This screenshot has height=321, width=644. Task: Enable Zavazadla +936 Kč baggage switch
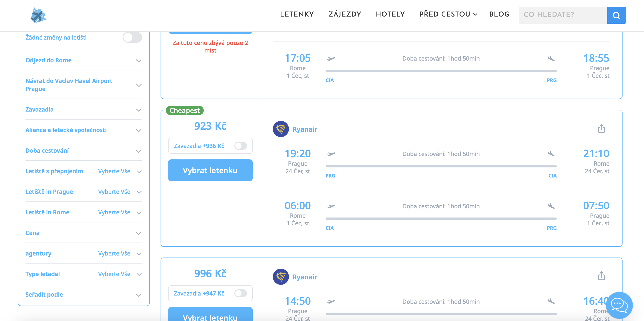pyautogui.click(x=241, y=146)
